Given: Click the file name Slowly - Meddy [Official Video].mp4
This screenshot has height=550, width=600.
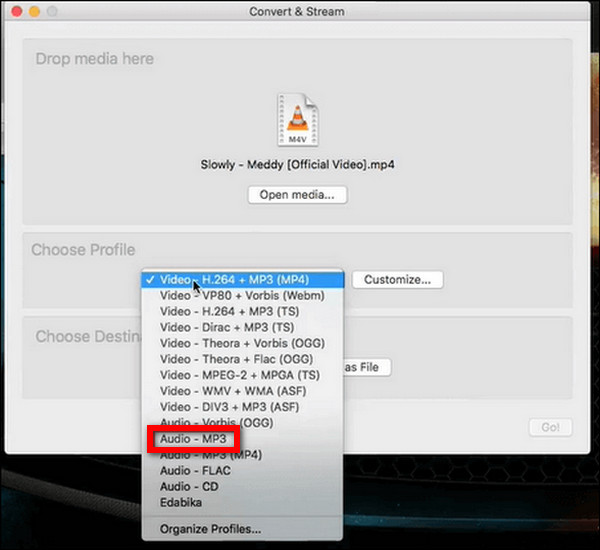Looking at the screenshot, I should coord(297,165).
